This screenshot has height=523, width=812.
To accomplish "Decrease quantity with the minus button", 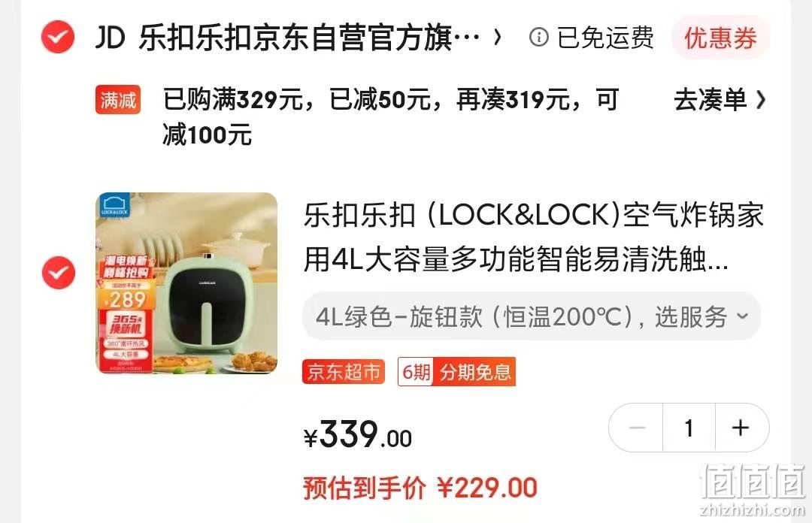I will click(x=637, y=428).
